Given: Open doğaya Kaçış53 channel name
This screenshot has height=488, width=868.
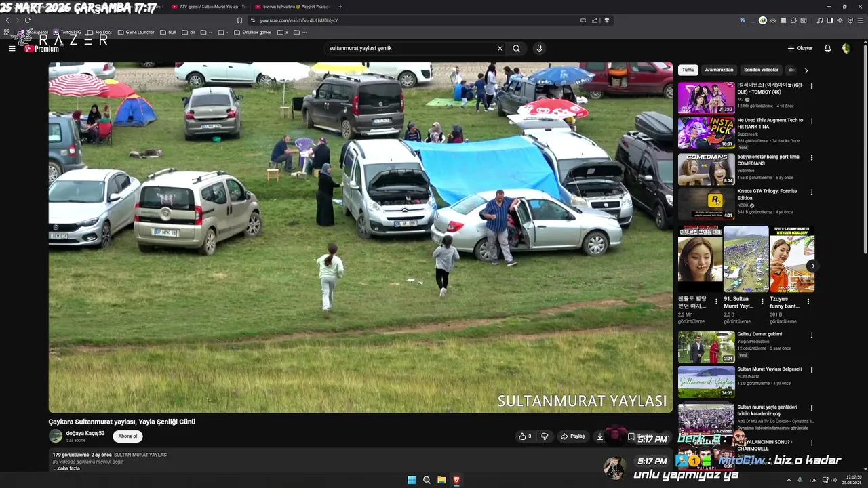Looking at the screenshot, I should [85, 433].
